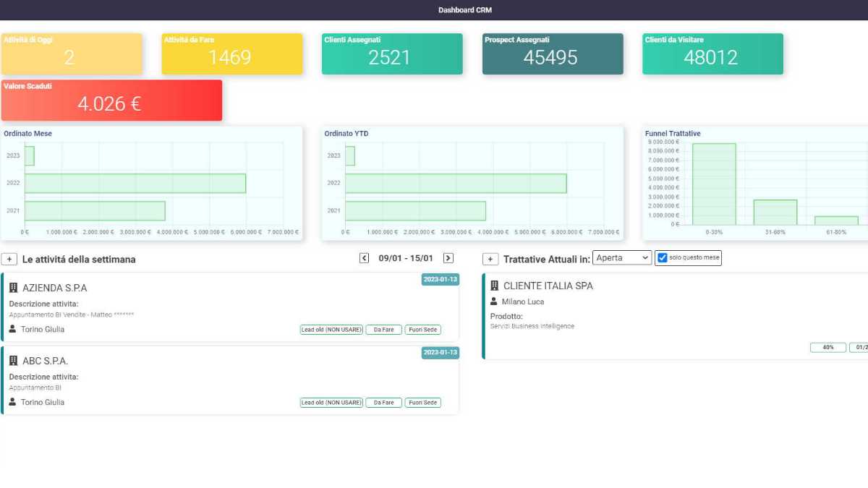The width and height of the screenshot is (868, 488).
Task: Click the 'Dashboard CRM' header title
Action: (465, 10)
